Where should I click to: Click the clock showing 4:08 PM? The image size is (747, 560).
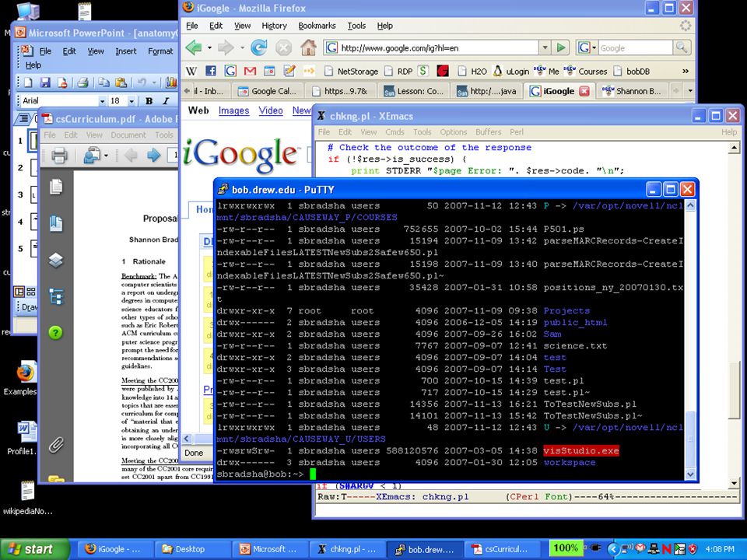pyautogui.click(x=719, y=549)
